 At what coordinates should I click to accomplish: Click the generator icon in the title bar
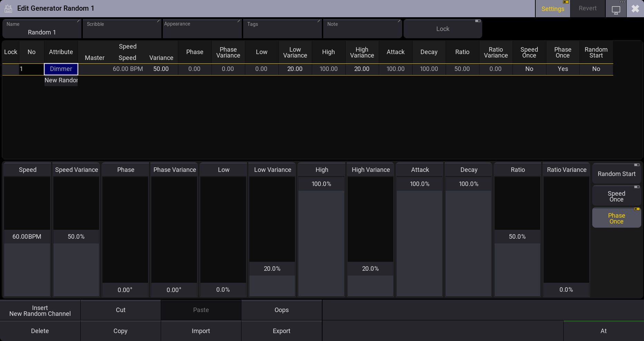click(8, 9)
